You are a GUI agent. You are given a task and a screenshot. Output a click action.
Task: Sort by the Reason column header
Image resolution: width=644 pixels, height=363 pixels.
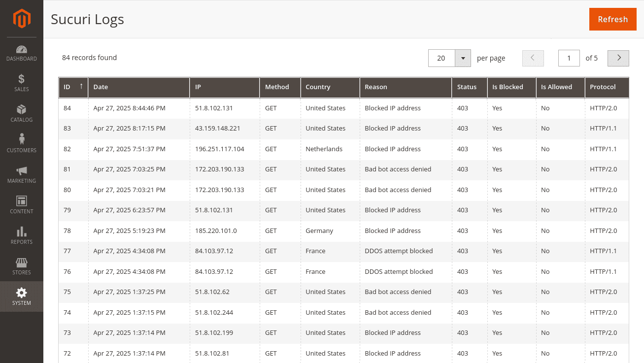[x=406, y=87]
